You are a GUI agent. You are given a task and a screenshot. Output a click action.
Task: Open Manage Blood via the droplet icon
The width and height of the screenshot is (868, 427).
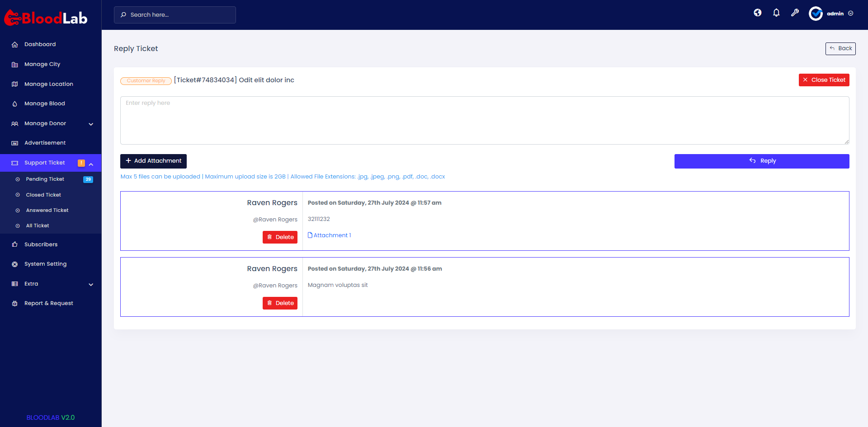14,103
